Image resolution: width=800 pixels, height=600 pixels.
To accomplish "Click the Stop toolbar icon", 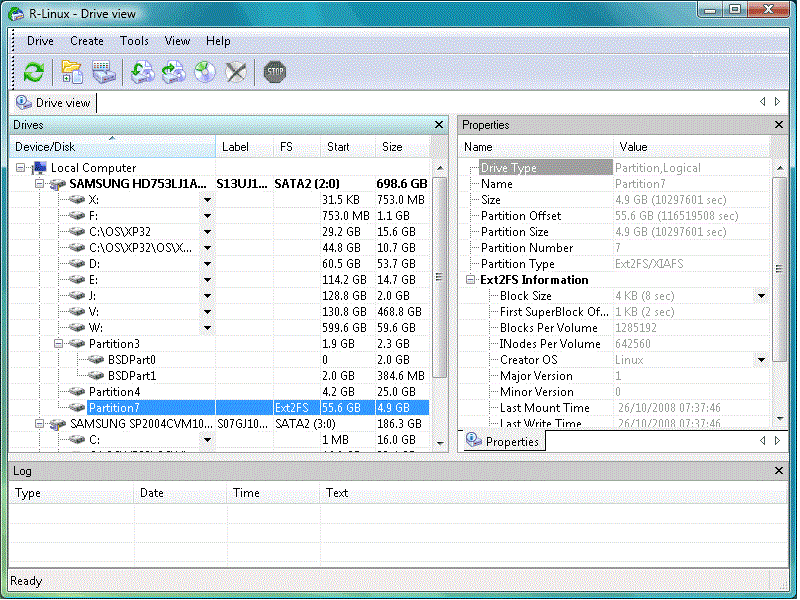I will coord(274,72).
